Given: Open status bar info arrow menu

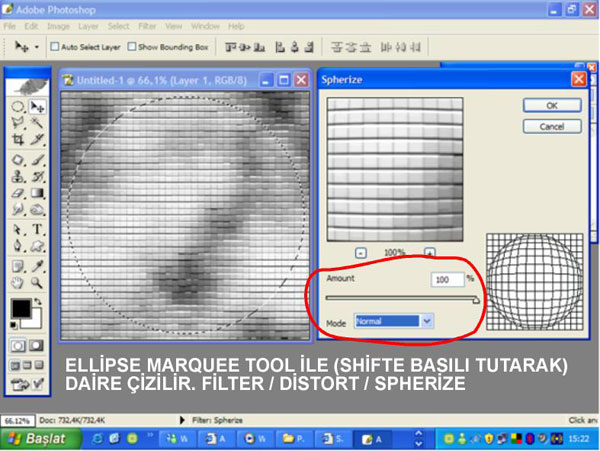Looking at the screenshot, I should coord(182,420).
